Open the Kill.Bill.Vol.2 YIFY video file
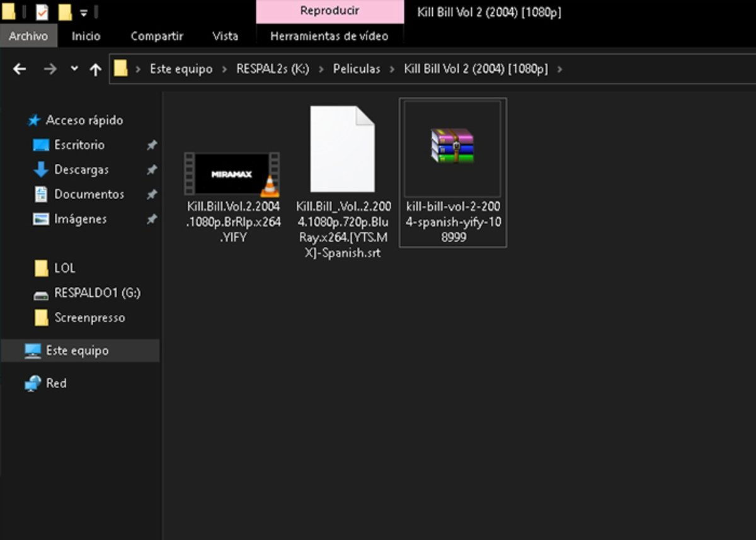 (232, 174)
